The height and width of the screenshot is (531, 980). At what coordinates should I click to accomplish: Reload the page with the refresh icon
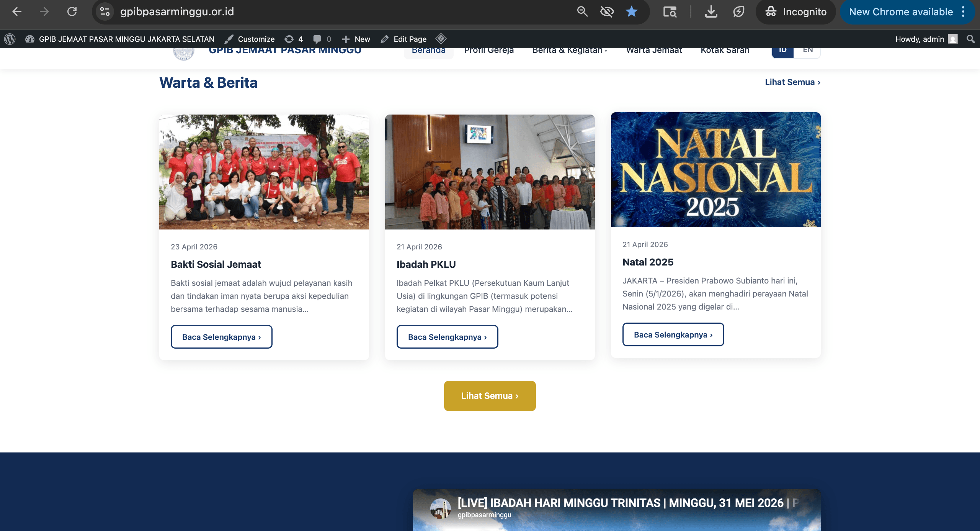tap(72, 11)
